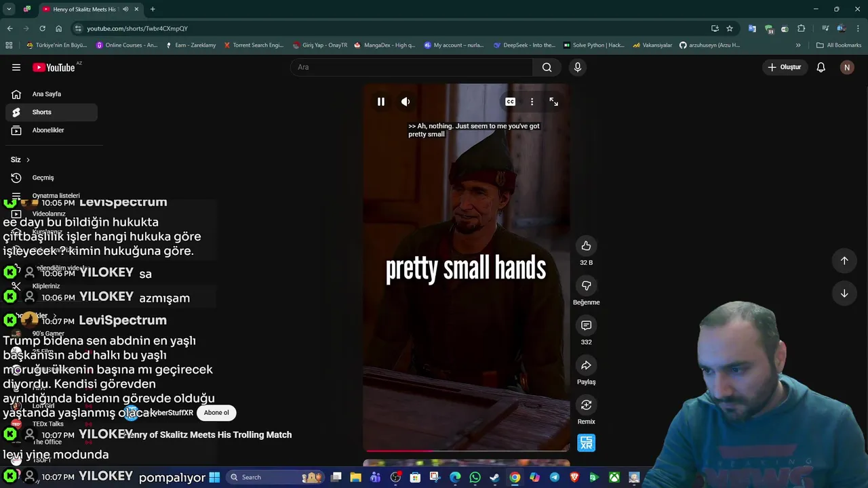
Task: Expand the Siz section chevron
Action: 28,160
